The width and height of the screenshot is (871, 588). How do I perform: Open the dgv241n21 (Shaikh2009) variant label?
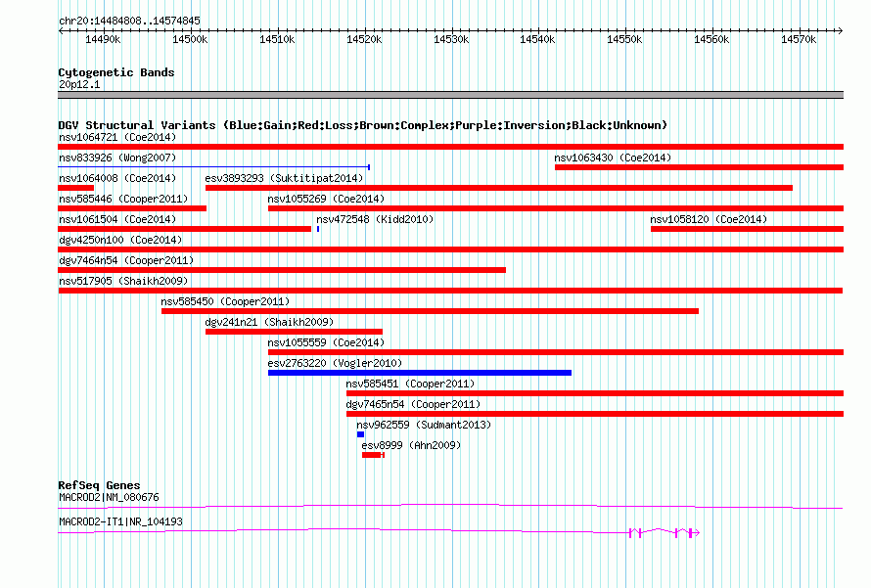pyautogui.click(x=269, y=322)
